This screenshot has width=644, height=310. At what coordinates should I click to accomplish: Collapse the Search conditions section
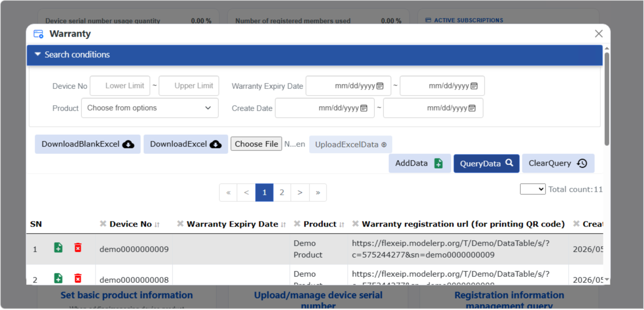pyautogui.click(x=314, y=55)
